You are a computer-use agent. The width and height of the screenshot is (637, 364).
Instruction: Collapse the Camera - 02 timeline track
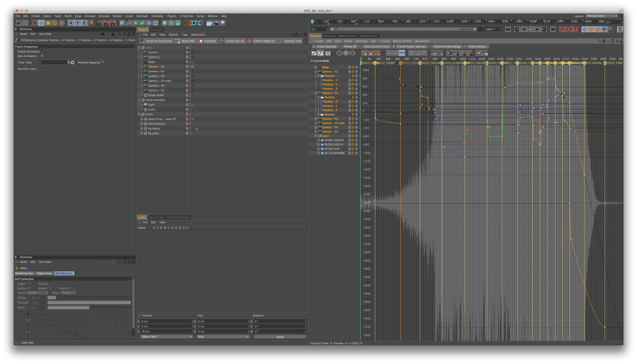[316, 93]
